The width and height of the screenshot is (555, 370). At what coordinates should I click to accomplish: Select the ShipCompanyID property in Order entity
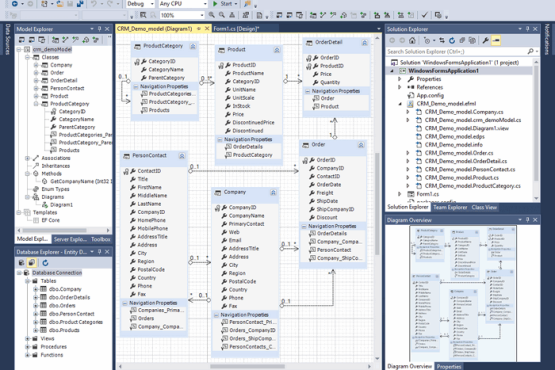335,209
